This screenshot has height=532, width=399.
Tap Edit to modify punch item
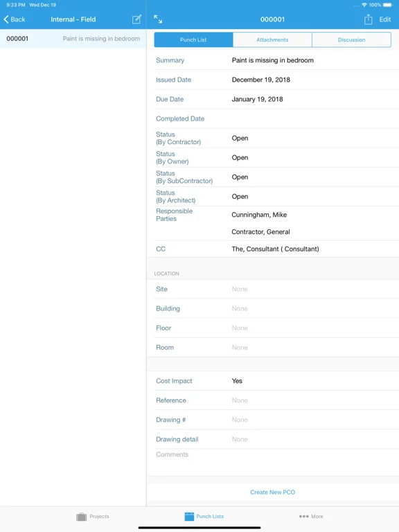(384, 19)
